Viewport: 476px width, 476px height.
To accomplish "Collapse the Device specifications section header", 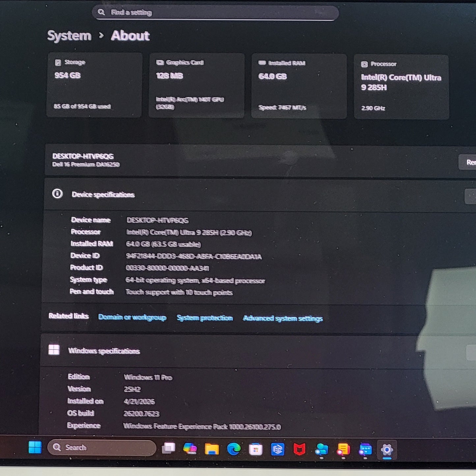I will tap(260, 195).
